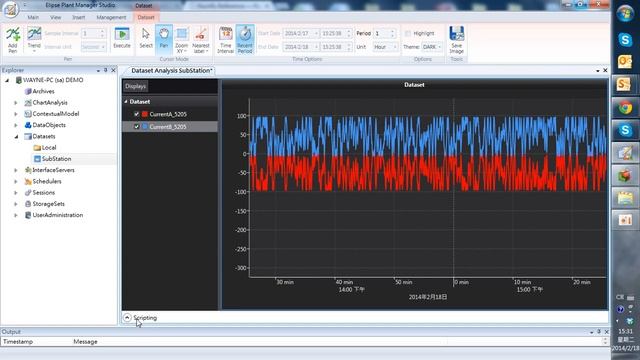Close the Explorer panel
This screenshot has width=640, height=360.
113,71
